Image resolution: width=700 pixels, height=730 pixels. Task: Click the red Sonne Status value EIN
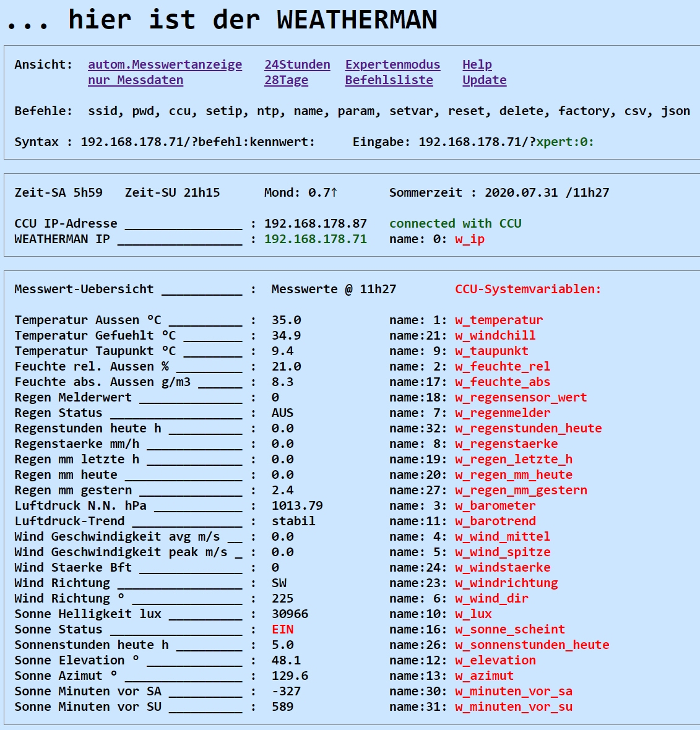coord(282,629)
